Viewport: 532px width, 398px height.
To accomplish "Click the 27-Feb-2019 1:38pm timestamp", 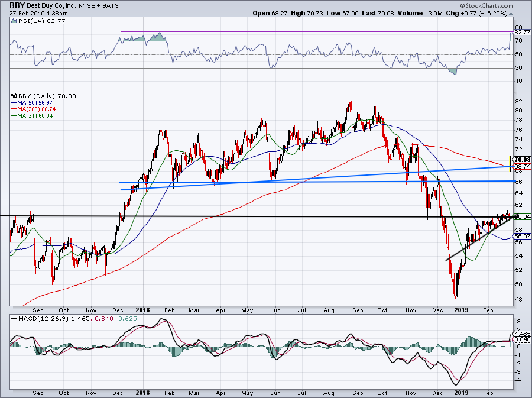I will point(38,14).
